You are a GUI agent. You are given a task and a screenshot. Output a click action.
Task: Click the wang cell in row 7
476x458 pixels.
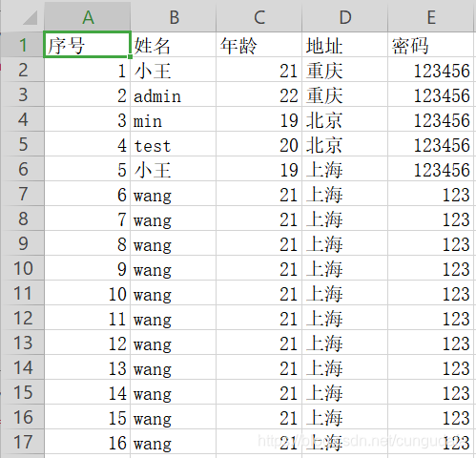(x=174, y=194)
